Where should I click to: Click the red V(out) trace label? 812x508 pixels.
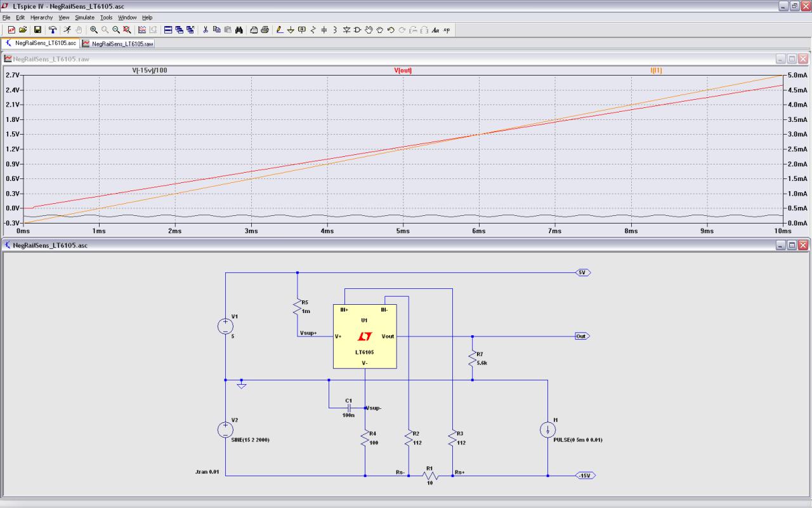click(x=403, y=70)
